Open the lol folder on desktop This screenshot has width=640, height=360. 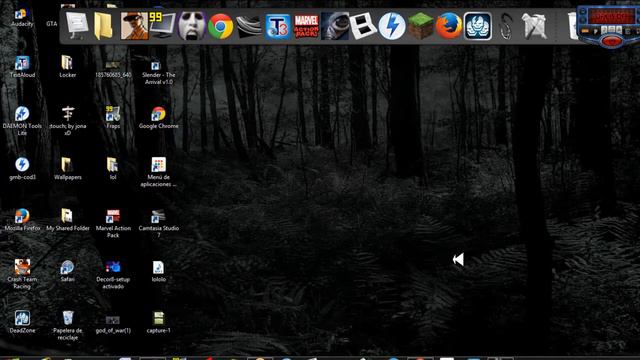(x=113, y=169)
